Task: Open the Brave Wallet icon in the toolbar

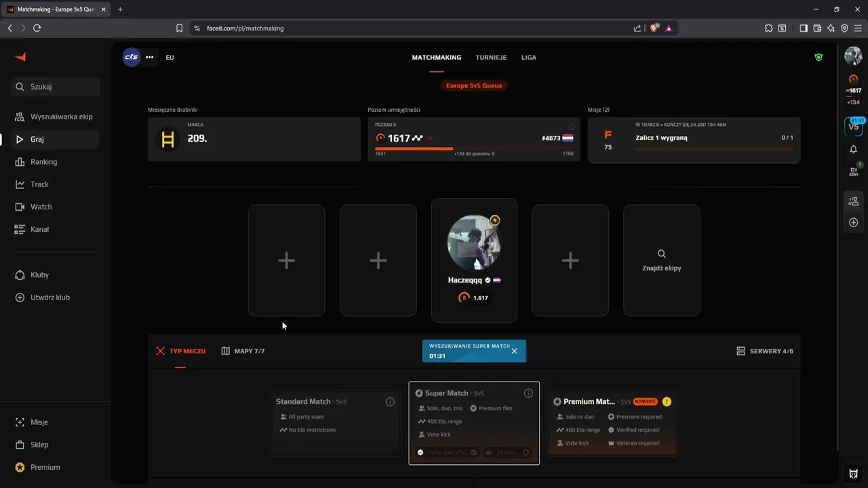Action: coord(817,28)
